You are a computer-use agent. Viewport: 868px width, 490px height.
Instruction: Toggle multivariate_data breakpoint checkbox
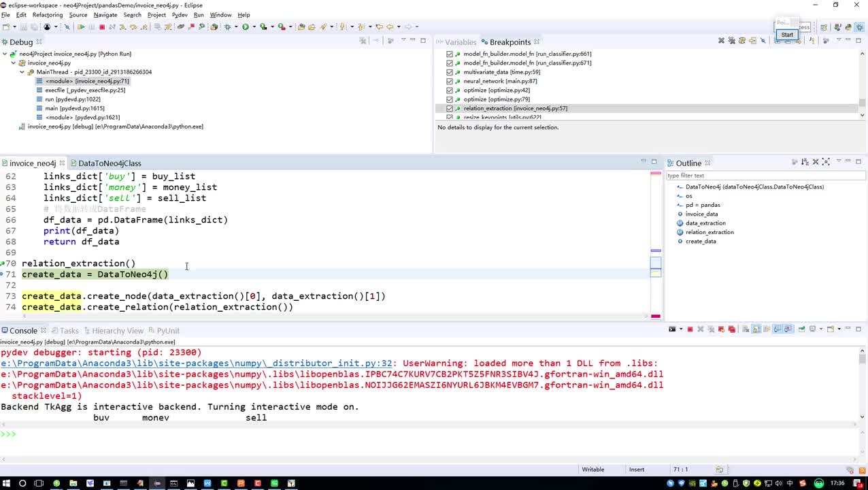[450, 72]
